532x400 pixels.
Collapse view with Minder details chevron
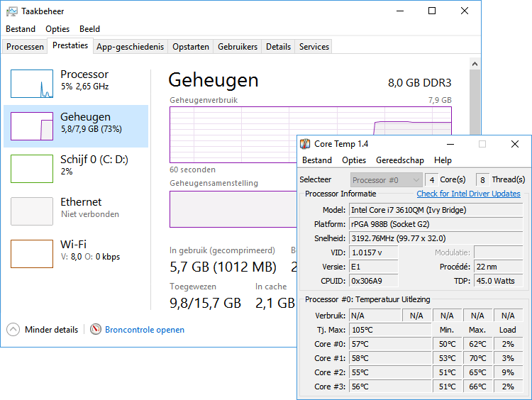tap(13, 330)
